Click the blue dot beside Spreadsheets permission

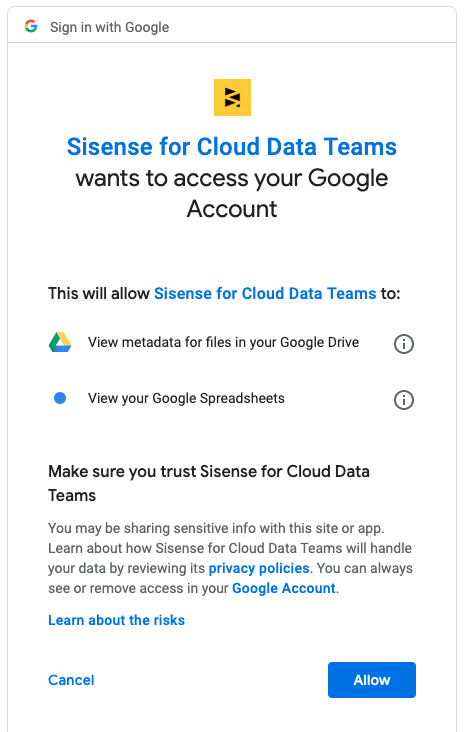click(60, 398)
